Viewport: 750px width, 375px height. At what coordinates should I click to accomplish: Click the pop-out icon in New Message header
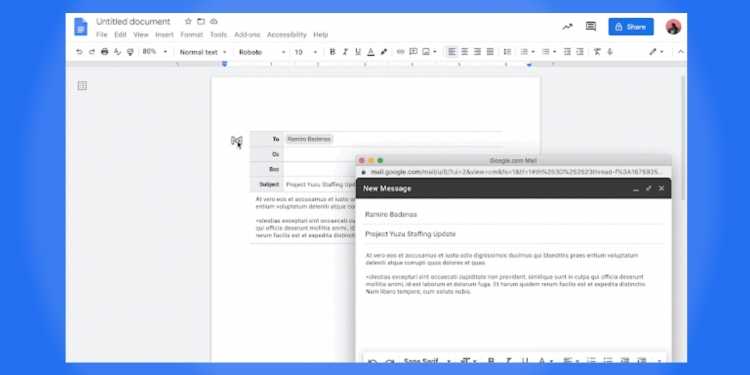point(649,188)
